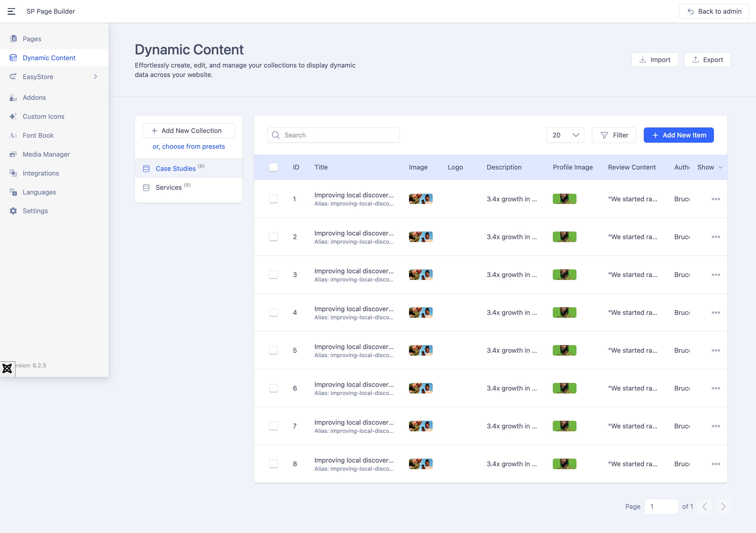This screenshot has width=756, height=533.
Task: Expand the EasyStore submenu chevron
Action: (95, 77)
